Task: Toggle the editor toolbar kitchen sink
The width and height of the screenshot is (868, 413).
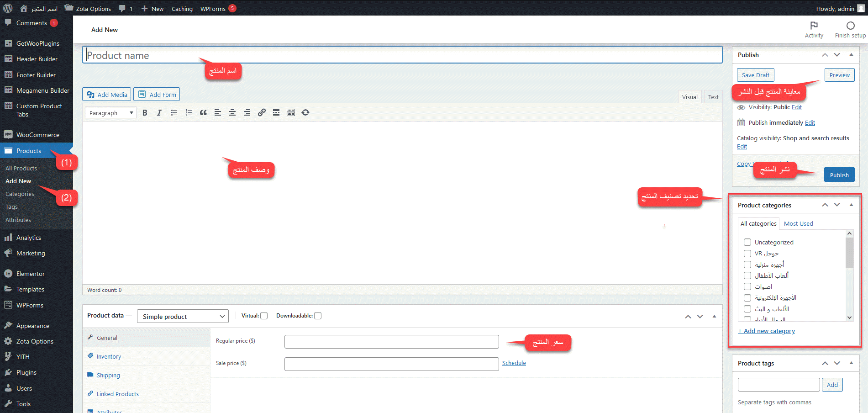Action: point(291,113)
